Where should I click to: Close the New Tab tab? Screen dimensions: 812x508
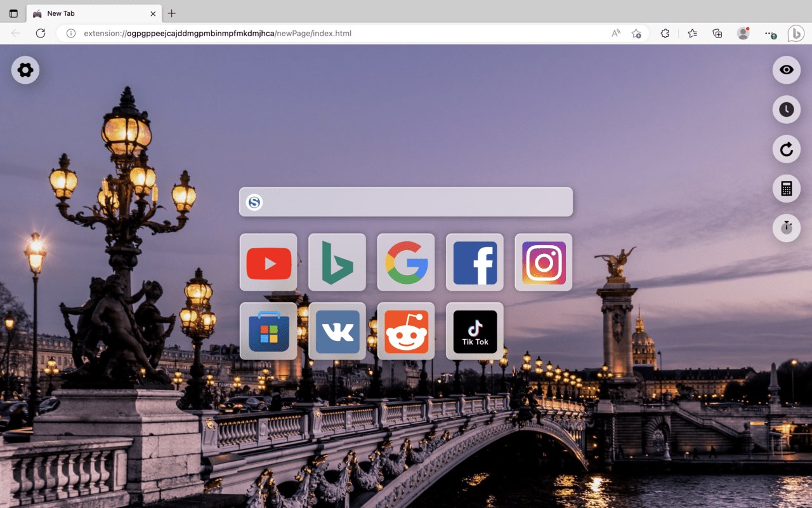tap(153, 13)
